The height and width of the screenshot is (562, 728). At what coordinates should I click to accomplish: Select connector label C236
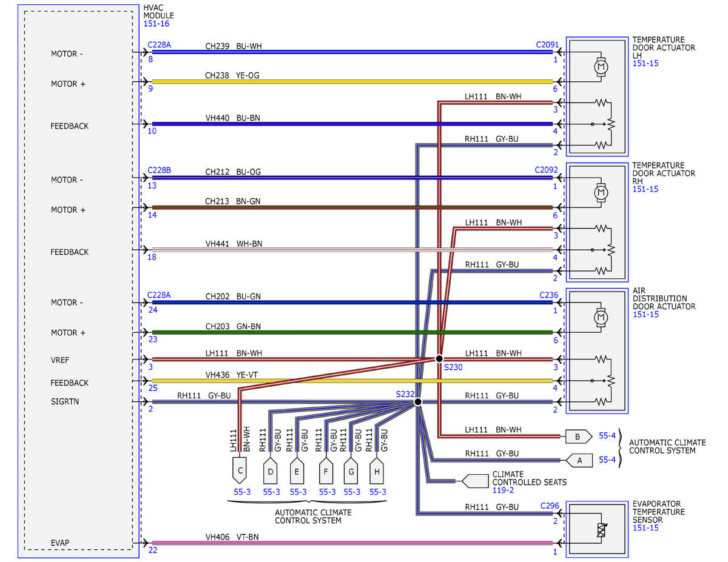pos(548,295)
